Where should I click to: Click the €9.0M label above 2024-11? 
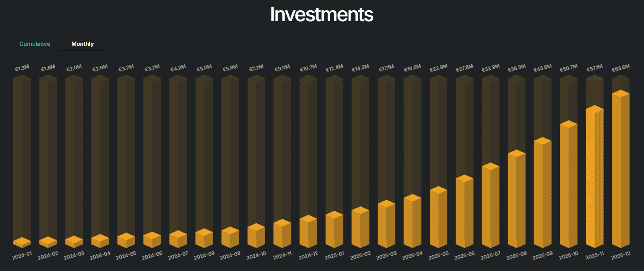tap(282, 68)
